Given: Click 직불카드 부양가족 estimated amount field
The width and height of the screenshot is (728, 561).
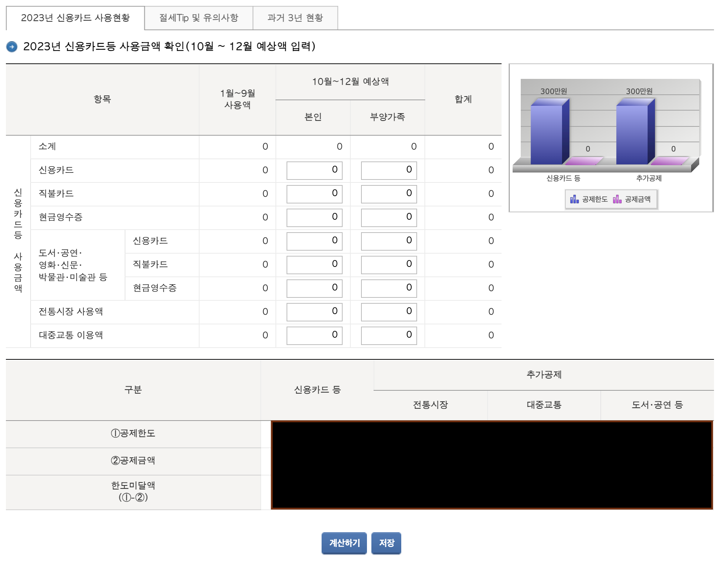Looking at the screenshot, I should coord(389,194).
